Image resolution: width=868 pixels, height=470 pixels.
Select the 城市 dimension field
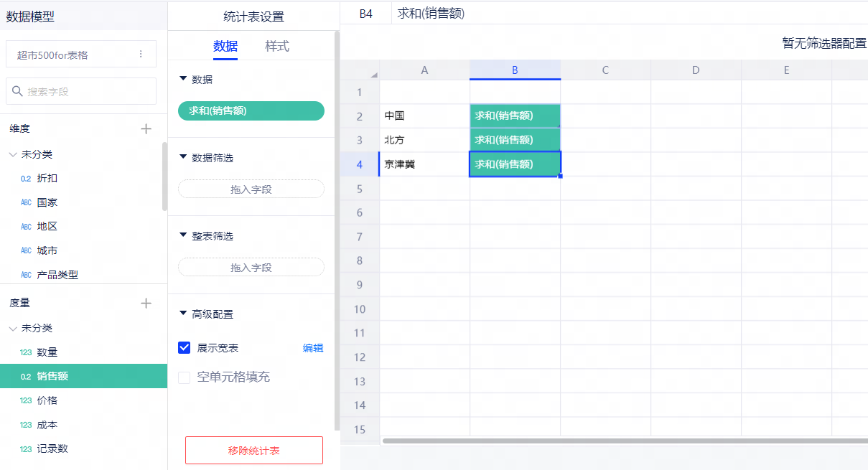pyautogui.click(x=47, y=250)
